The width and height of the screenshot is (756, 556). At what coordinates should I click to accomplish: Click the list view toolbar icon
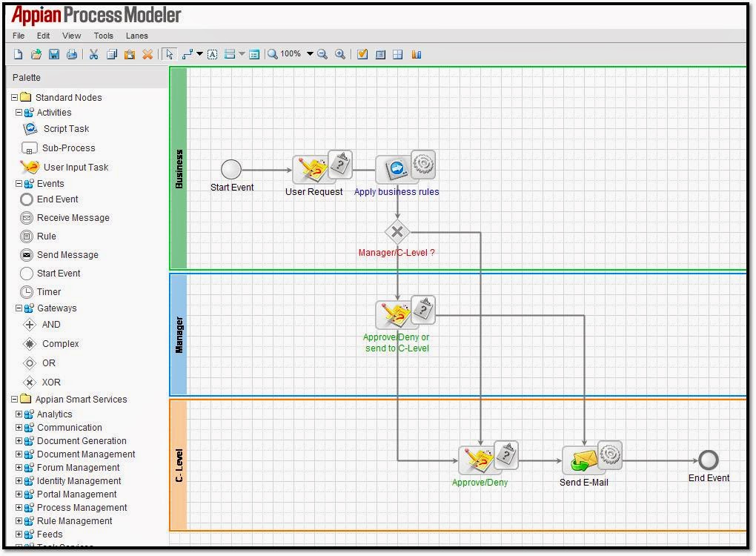tap(380, 55)
